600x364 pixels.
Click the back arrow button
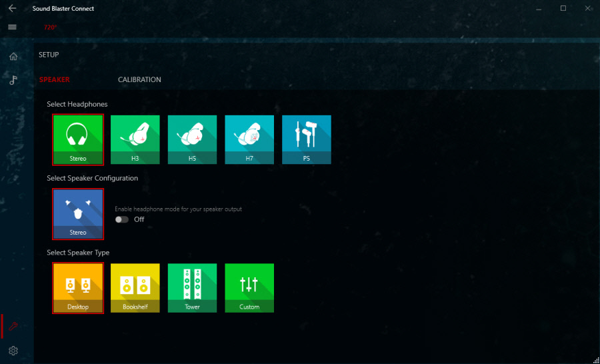click(x=12, y=9)
